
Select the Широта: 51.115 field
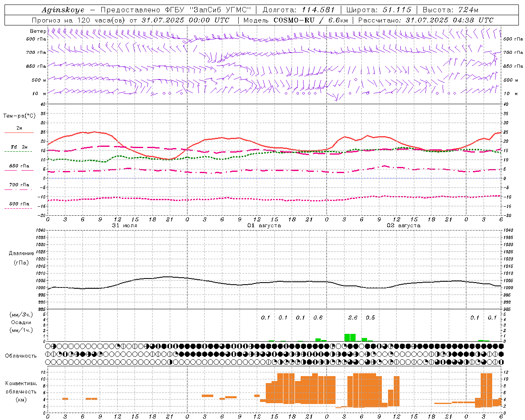pos(379,10)
